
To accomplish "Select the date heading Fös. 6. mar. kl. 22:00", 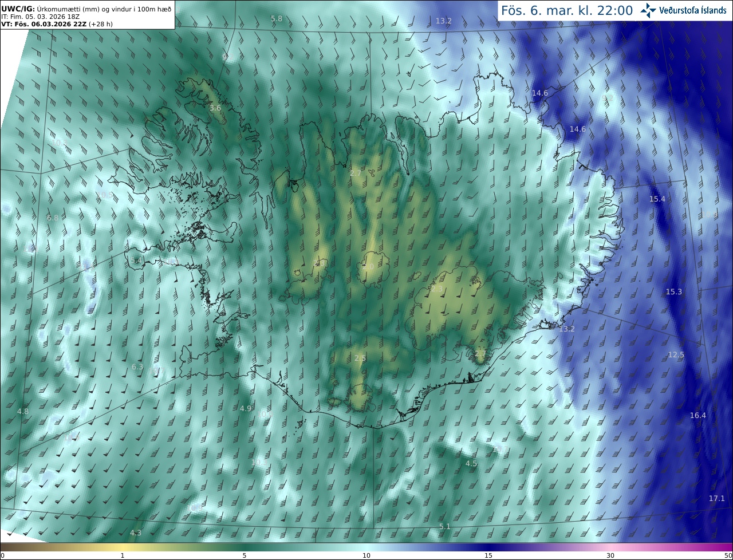I will click(567, 10).
